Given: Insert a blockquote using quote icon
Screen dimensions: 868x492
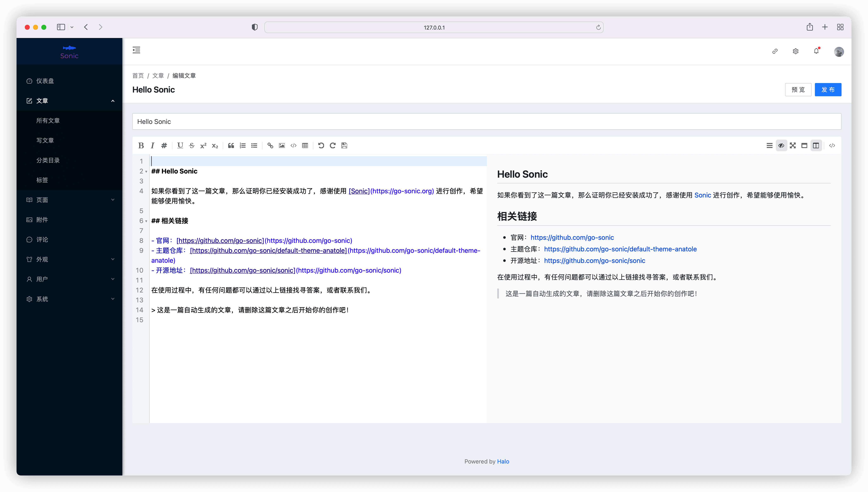Looking at the screenshot, I should tap(231, 146).
